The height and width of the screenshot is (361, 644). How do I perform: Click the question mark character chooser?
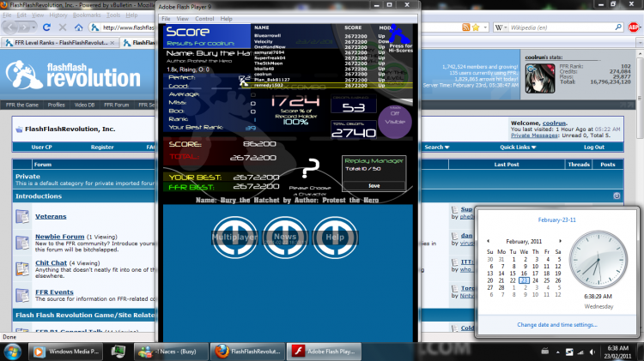point(310,168)
